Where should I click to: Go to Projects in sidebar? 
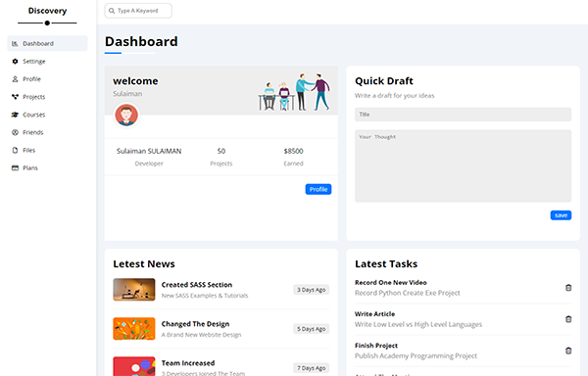point(47,97)
